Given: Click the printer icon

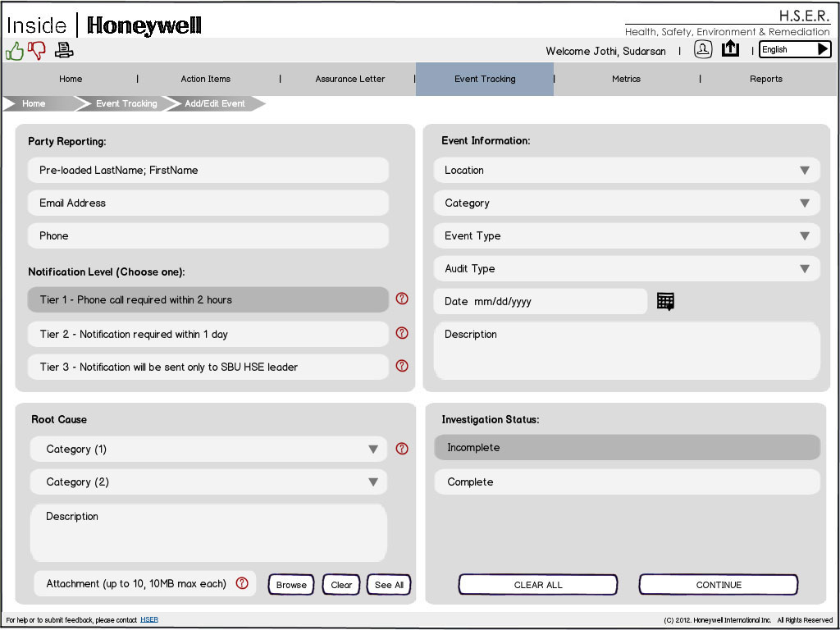Looking at the screenshot, I should tap(64, 51).
